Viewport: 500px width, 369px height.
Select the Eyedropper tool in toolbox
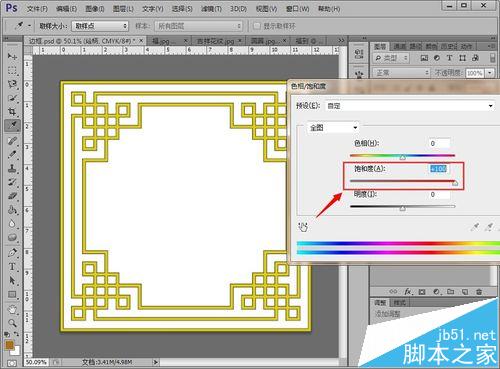(x=12, y=126)
